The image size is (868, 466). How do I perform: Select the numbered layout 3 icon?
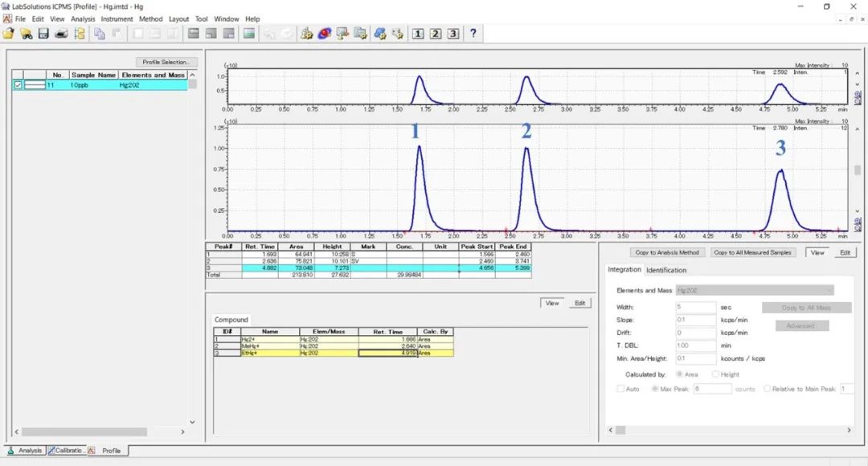[453, 33]
